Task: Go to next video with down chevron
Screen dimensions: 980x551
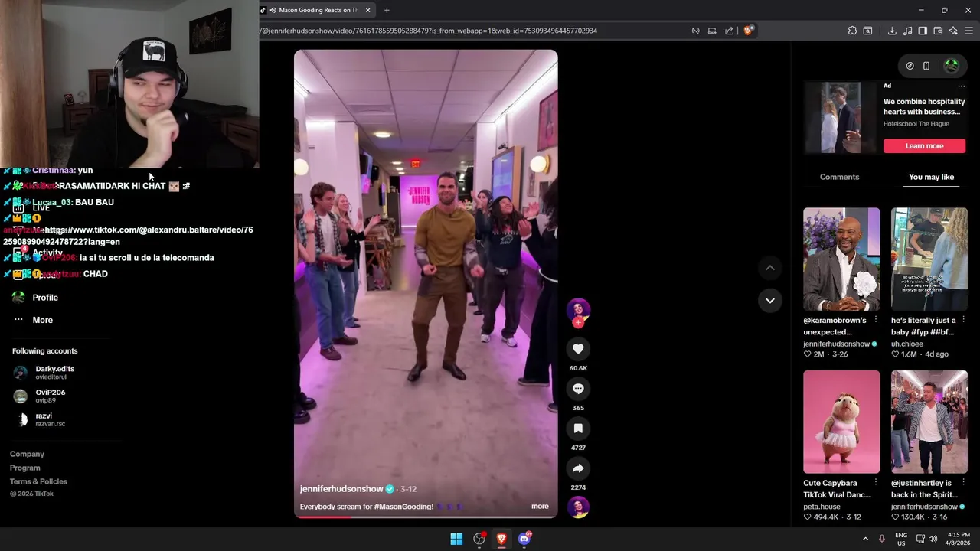Action: click(770, 300)
